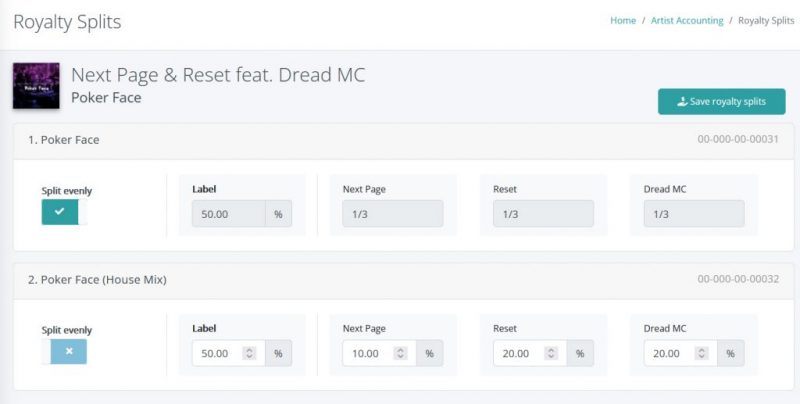
Task: Click the Dread MC 1/3 share field
Action: [694, 214]
